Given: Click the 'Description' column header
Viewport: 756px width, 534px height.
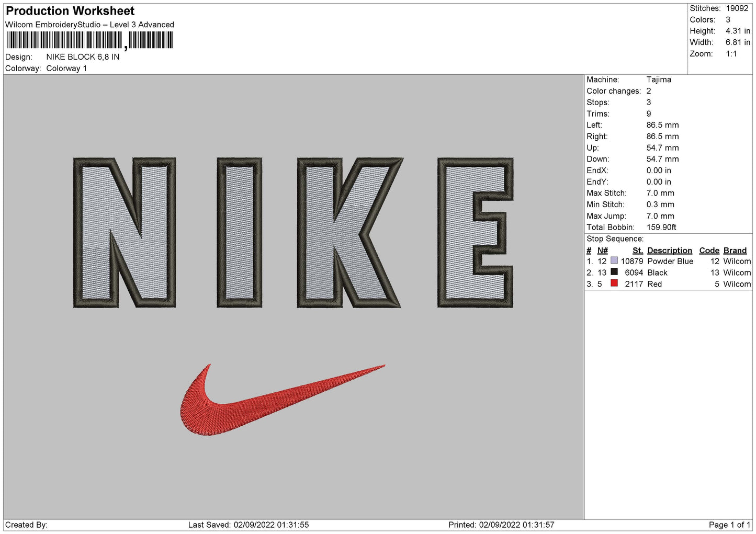Looking at the screenshot, I should tap(670, 251).
